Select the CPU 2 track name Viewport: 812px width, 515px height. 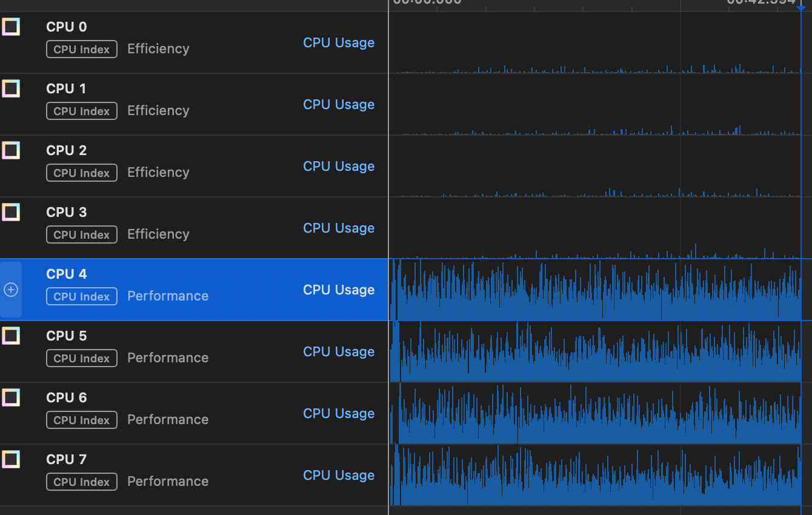click(x=67, y=150)
